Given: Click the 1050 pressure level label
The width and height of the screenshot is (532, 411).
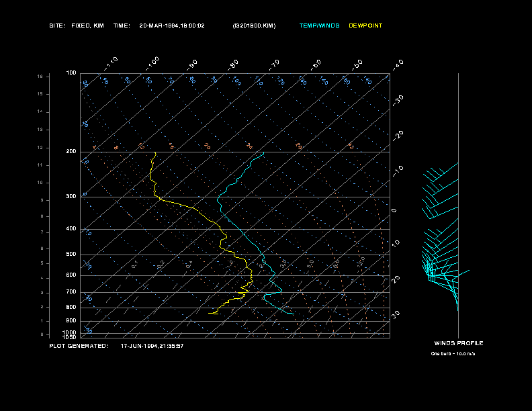Looking at the screenshot, I should click(70, 337).
